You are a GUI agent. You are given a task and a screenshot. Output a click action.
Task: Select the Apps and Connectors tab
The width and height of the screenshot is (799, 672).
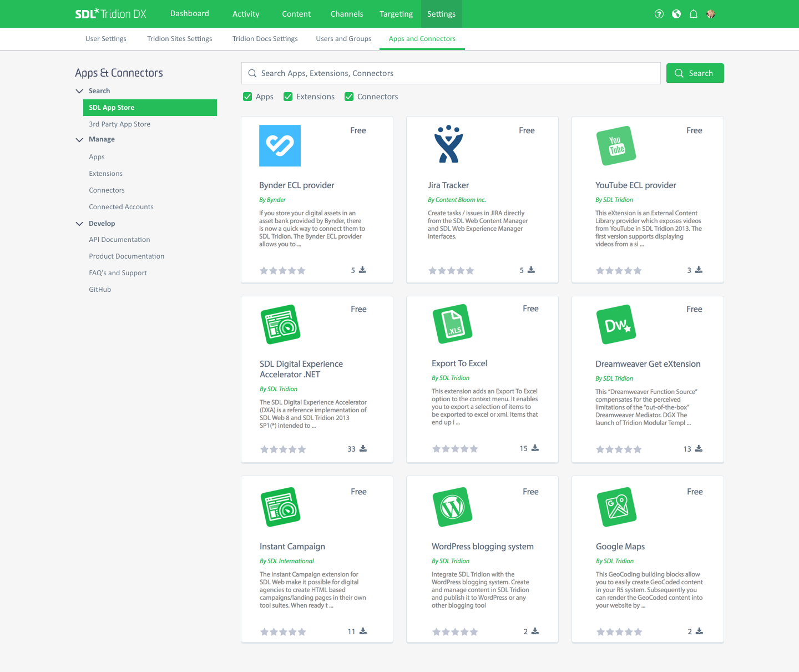[422, 39]
